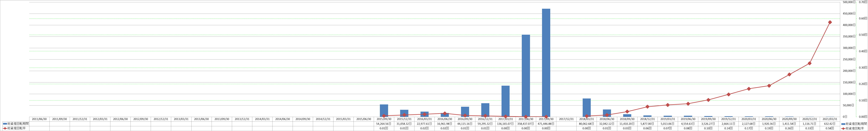The width and height of the screenshot is (868, 131).
Task: Click the 0.14回 turnover rate cell
Action: coord(729,128)
